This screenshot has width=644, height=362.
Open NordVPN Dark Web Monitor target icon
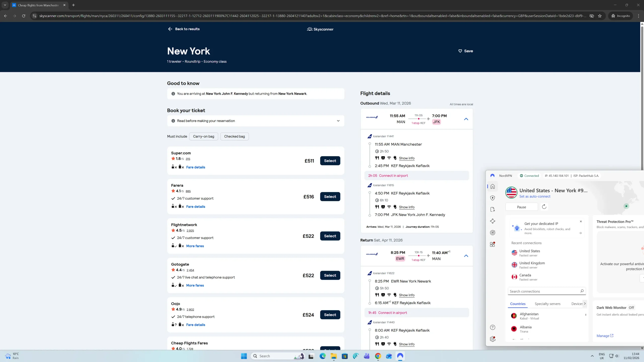coord(493,233)
